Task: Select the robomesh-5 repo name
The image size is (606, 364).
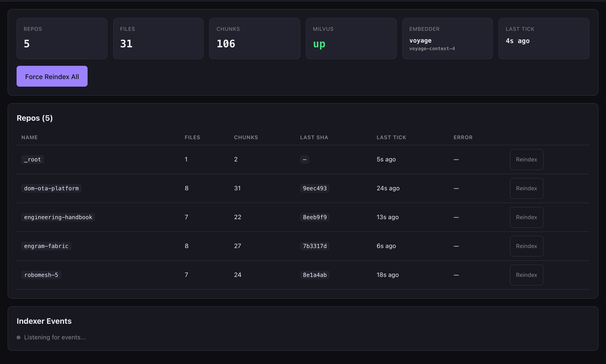Action: click(x=41, y=275)
